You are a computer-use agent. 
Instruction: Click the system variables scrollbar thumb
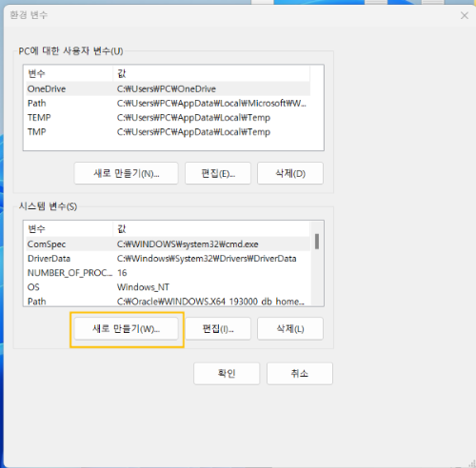317,242
